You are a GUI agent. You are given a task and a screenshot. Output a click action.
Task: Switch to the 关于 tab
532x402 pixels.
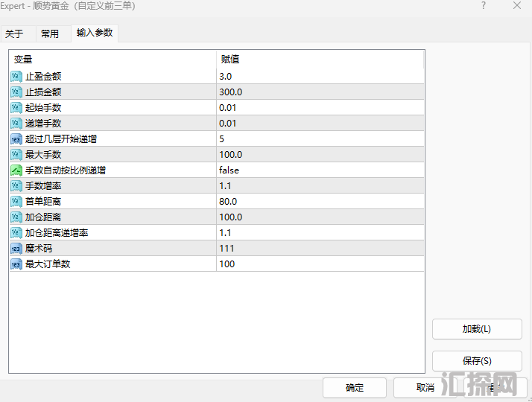pos(14,33)
